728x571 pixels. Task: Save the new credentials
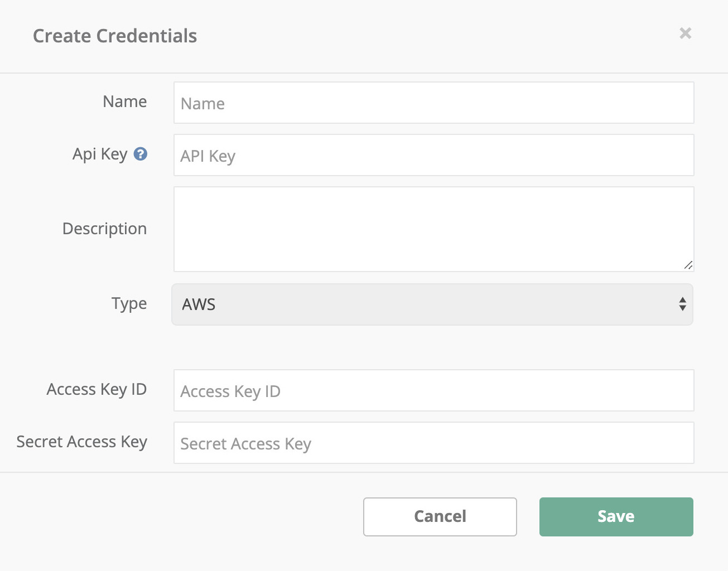(x=616, y=517)
